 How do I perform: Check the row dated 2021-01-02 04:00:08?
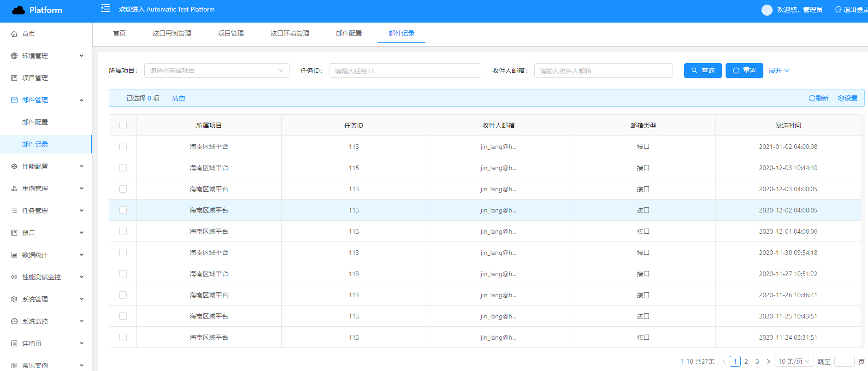[123, 147]
